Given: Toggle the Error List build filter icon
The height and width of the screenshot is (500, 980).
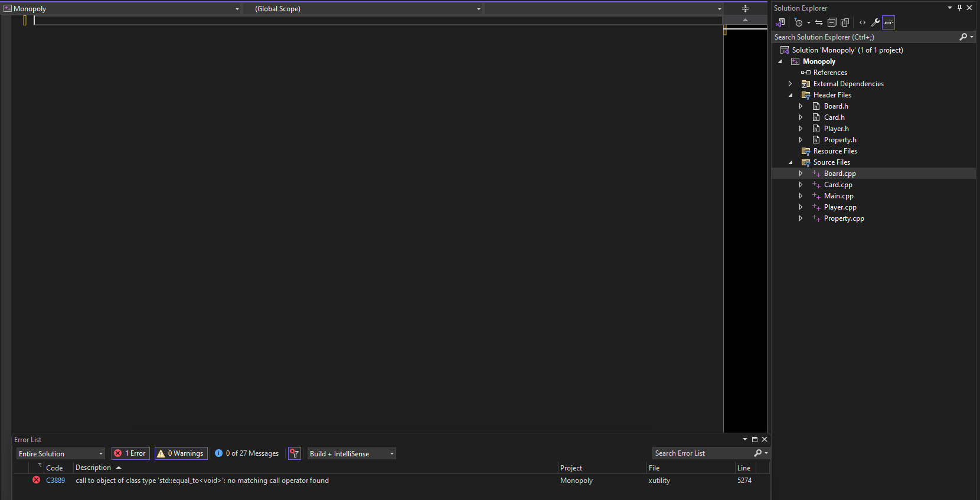Looking at the screenshot, I should pos(294,453).
